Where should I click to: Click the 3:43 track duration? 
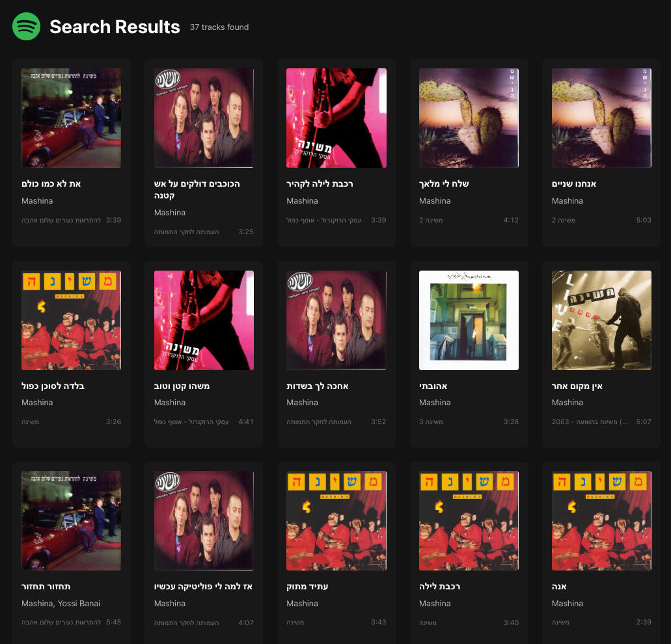pos(378,622)
